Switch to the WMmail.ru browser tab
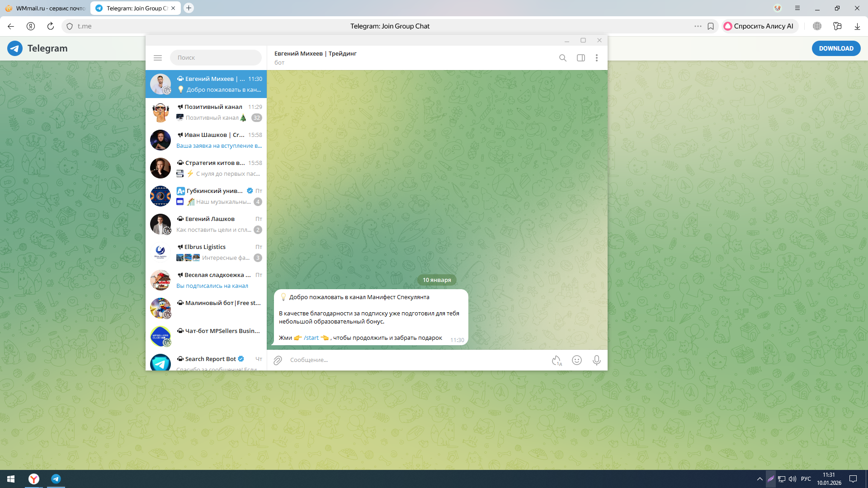This screenshot has width=868, height=488. 45,8
